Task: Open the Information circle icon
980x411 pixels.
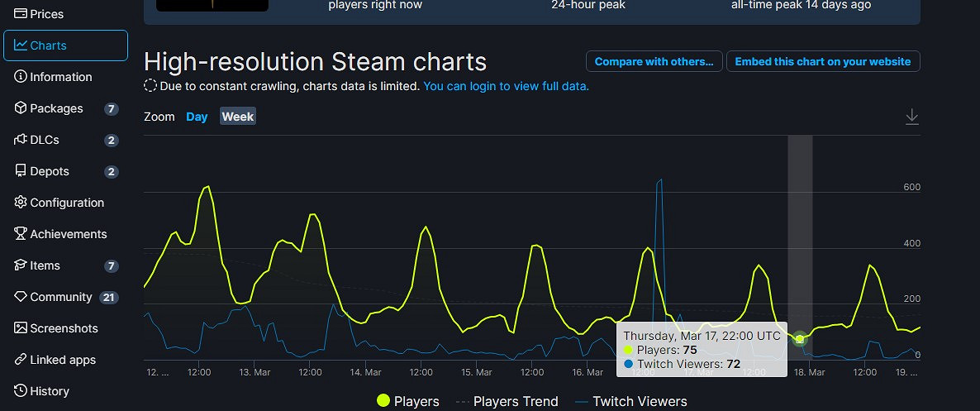Action: click(21, 77)
